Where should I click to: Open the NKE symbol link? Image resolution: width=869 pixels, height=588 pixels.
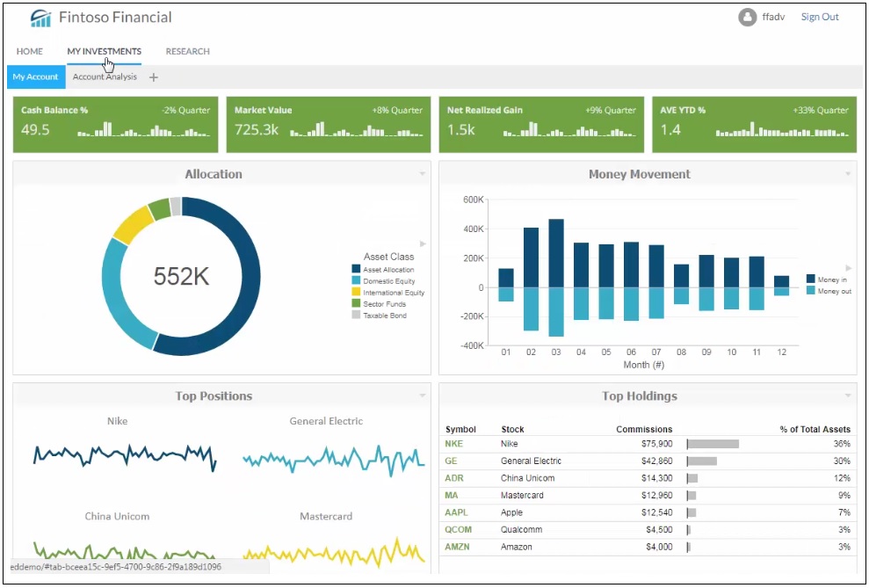[x=453, y=444]
